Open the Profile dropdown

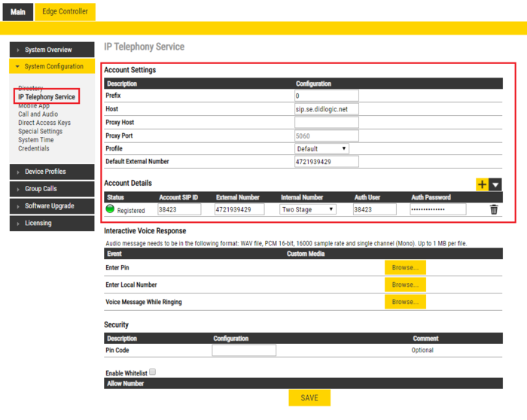[321, 149]
